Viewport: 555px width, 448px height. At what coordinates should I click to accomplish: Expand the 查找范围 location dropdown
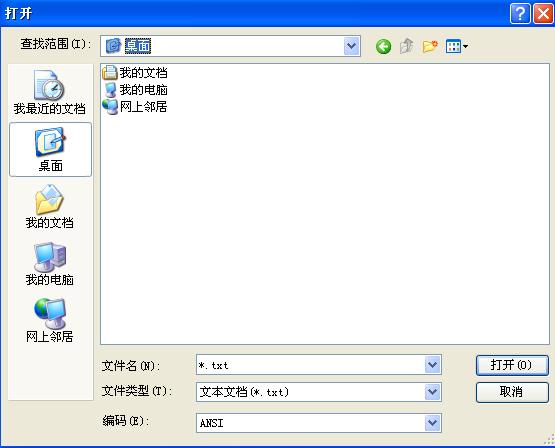[351, 46]
